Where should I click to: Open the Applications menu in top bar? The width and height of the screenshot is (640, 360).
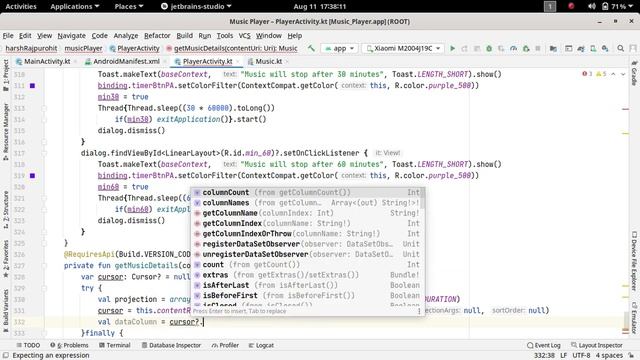[x=74, y=6]
